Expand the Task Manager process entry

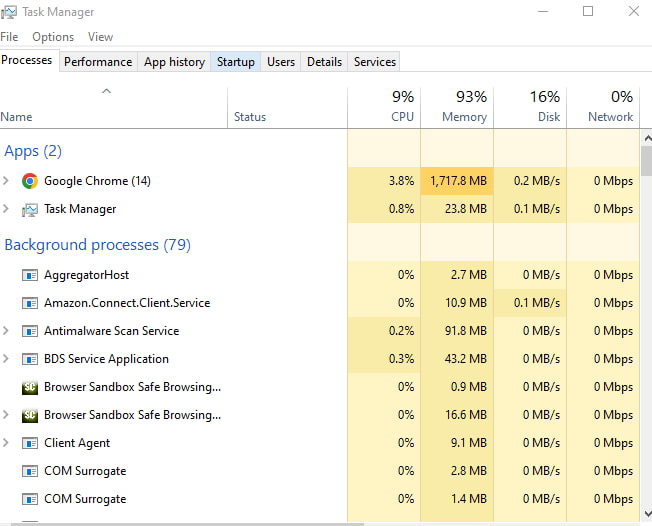pyautogui.click(x=6, y=209)
